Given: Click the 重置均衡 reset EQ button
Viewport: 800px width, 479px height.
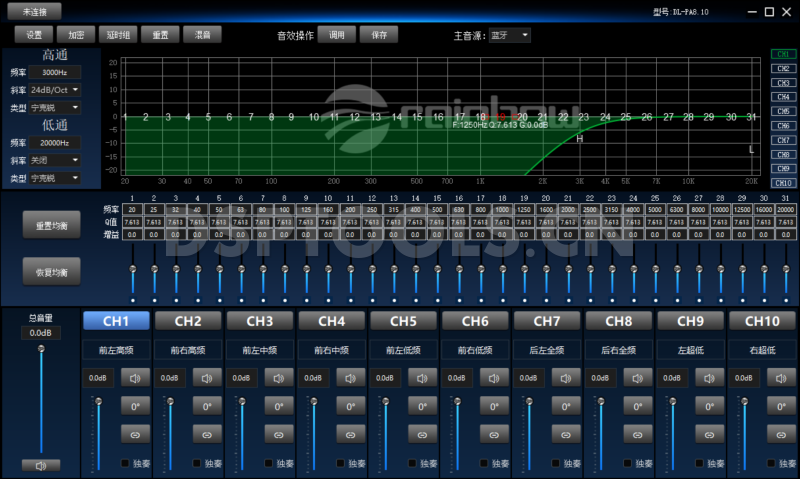Looking at the screenshot, I should (51, 226).
